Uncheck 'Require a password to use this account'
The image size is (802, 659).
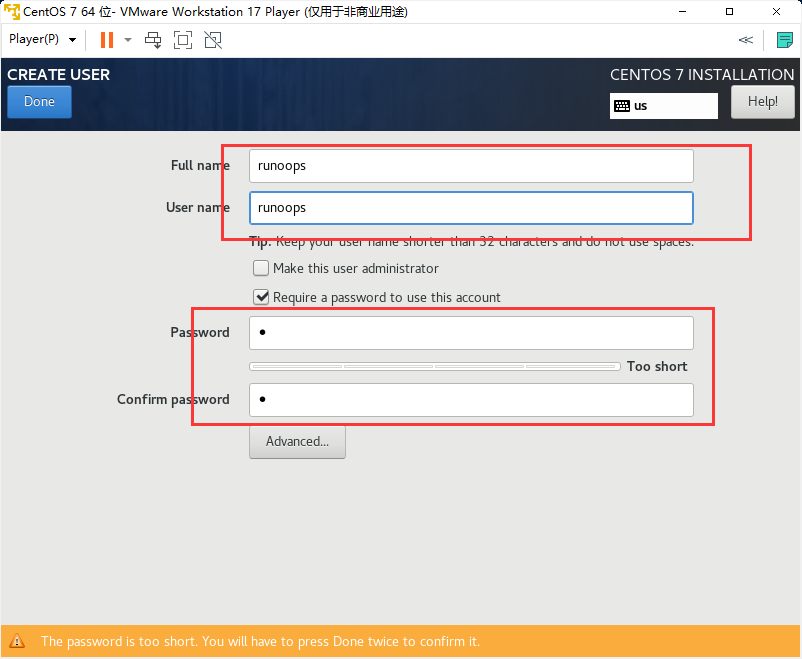tap(261, 297)
